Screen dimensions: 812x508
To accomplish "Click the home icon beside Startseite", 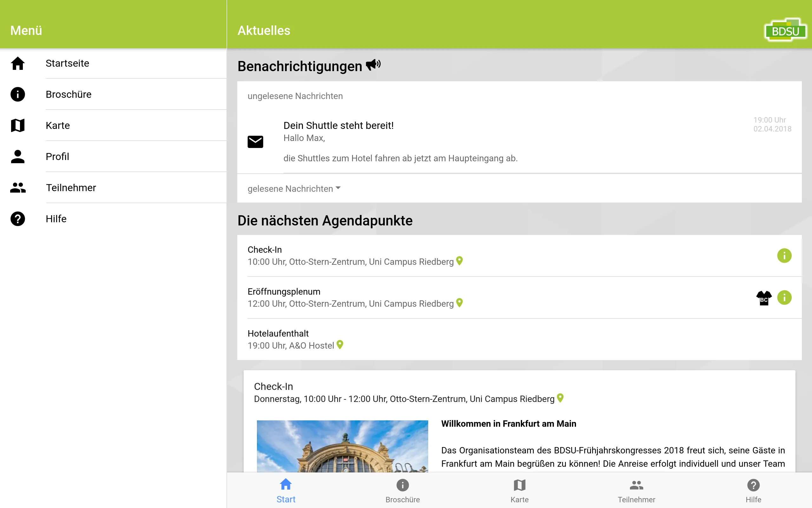I will click(18, 63).
